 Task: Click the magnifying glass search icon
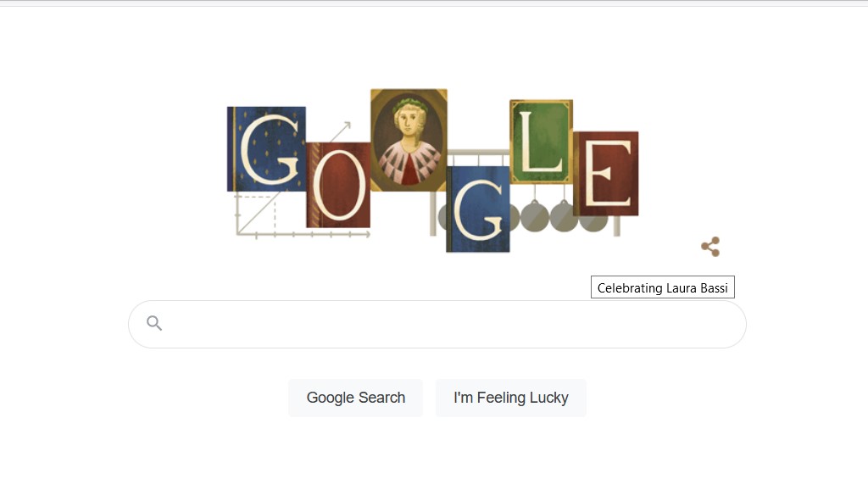(x=154, y=323)
